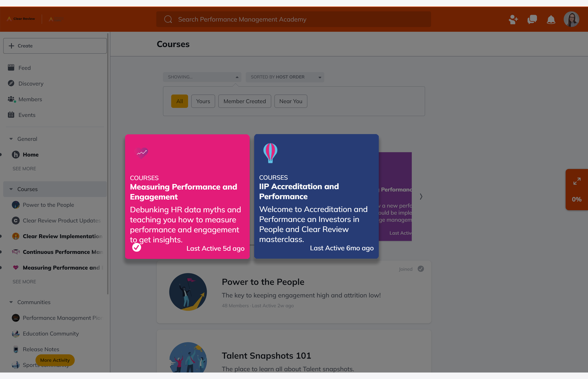588x379 pixels.
Task: Open the Power to the People course title
Action: tap(263, 282)
